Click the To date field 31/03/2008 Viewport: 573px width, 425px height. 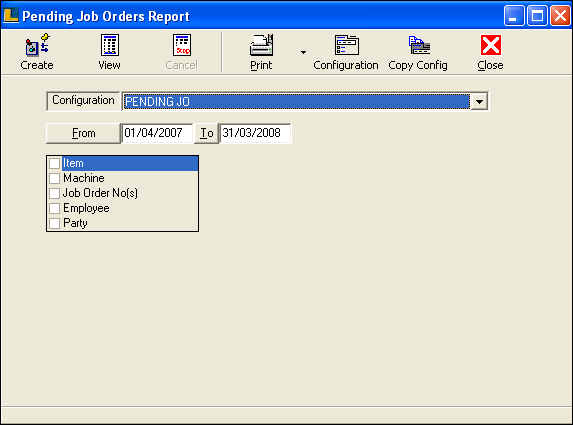click(x=255, y=133)
